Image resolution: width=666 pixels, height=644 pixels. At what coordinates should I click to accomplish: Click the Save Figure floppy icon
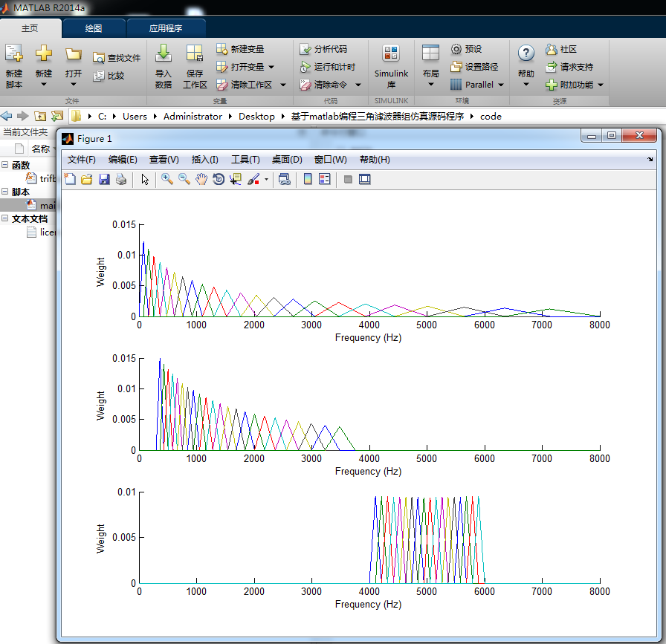click(104, 179)
